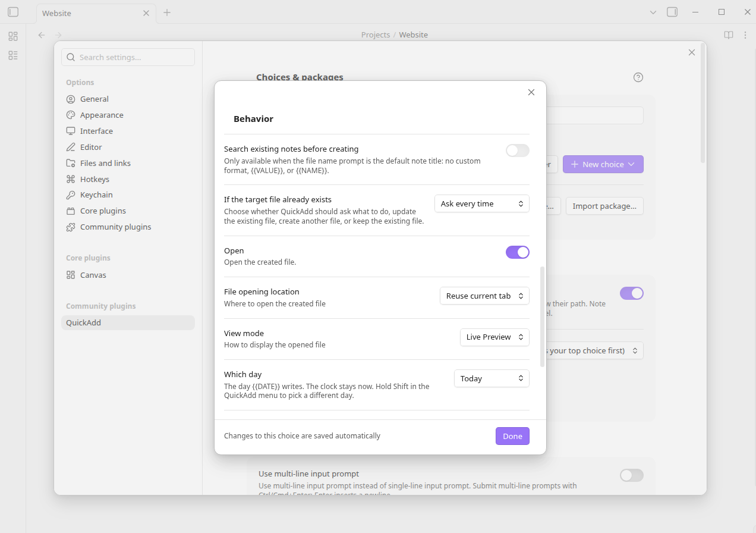Open Community plugins settings
756x533 pixels.
[128, 227]
